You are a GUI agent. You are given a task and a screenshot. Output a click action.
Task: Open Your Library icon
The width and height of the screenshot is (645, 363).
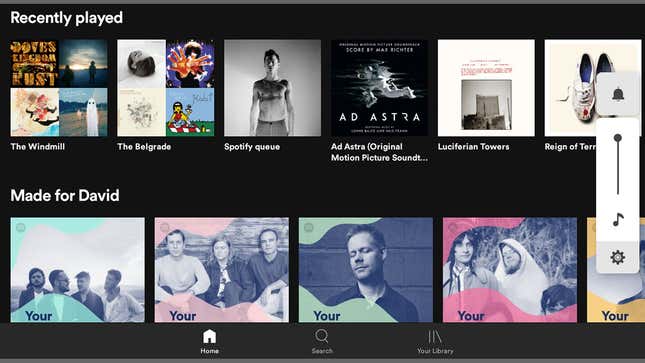435,337
